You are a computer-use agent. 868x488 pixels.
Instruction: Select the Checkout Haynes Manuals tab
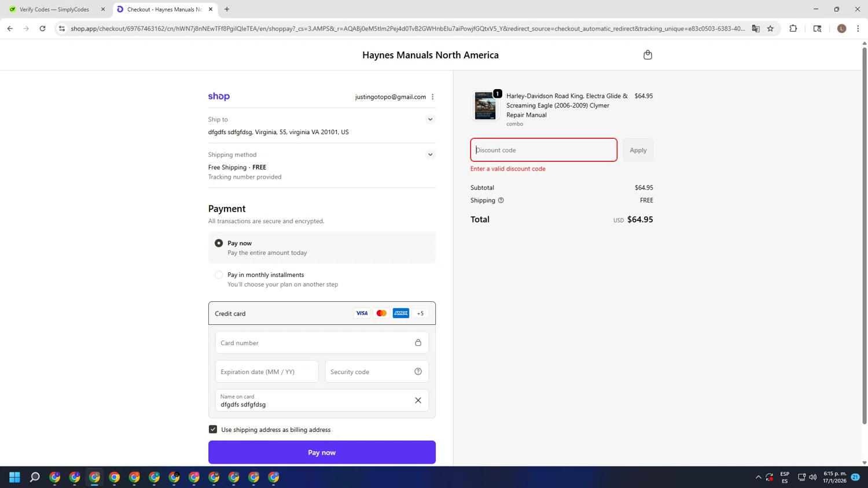pos(164,9)
